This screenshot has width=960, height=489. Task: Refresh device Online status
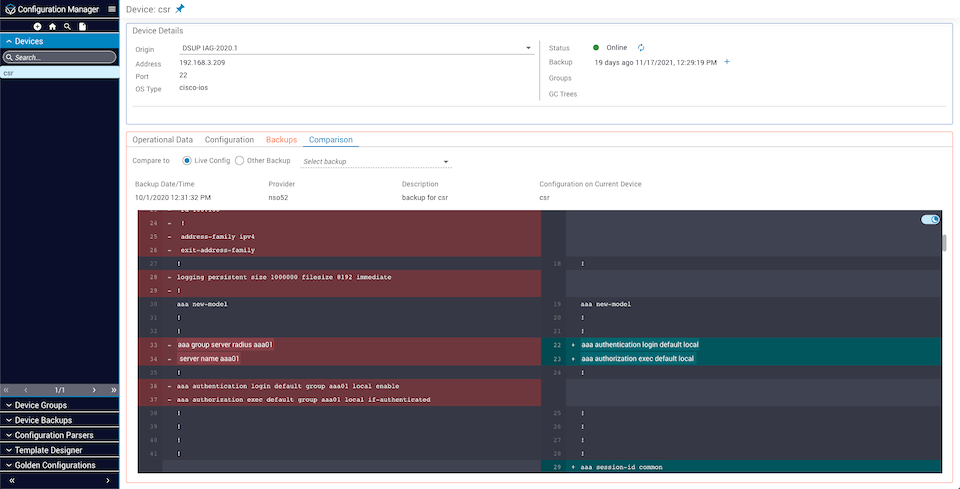point(641,47)
